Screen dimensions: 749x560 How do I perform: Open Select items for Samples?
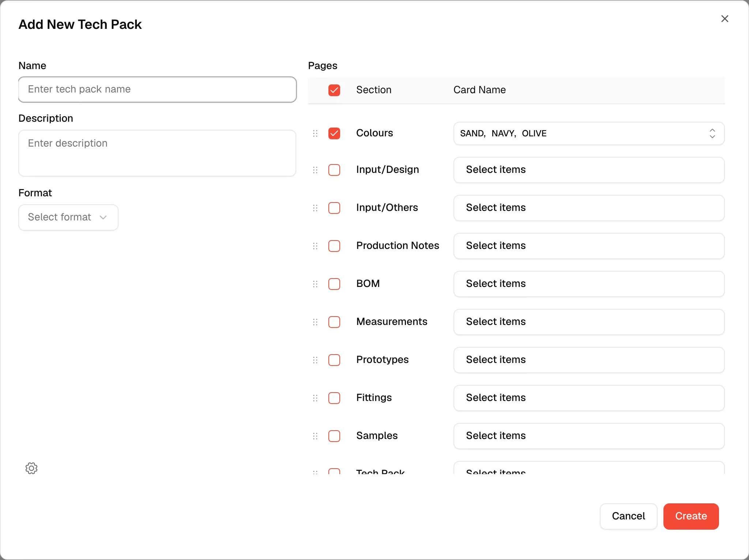[589, 436]
